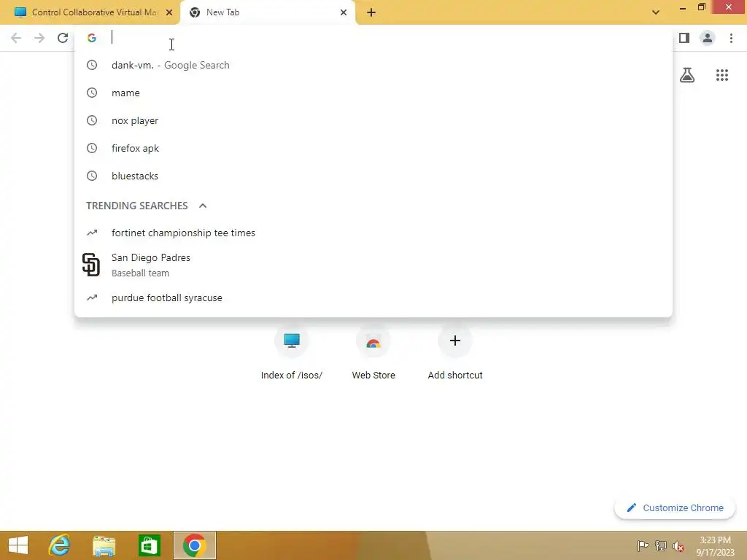Switch to Control Collaborative Virtual Machines tab
Image resolution: width=747 pixels, height=560 pixels.
point(90,12)
